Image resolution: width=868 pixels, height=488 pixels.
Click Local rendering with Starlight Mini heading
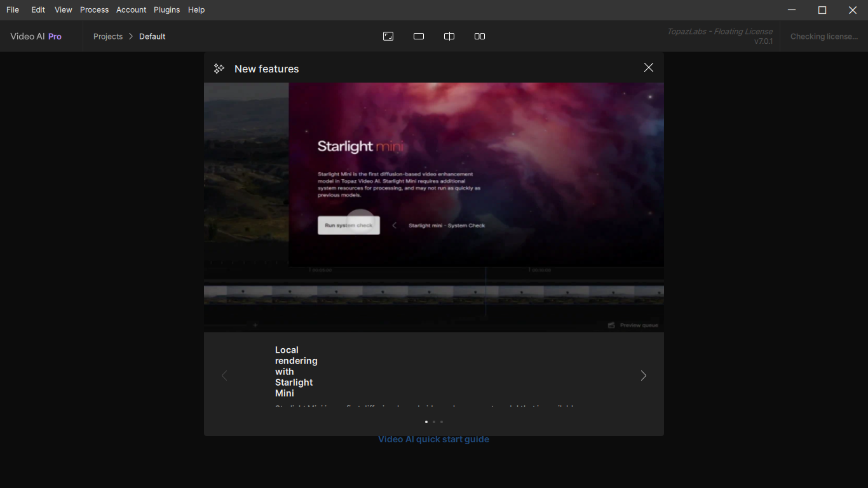tap(296, 372)
